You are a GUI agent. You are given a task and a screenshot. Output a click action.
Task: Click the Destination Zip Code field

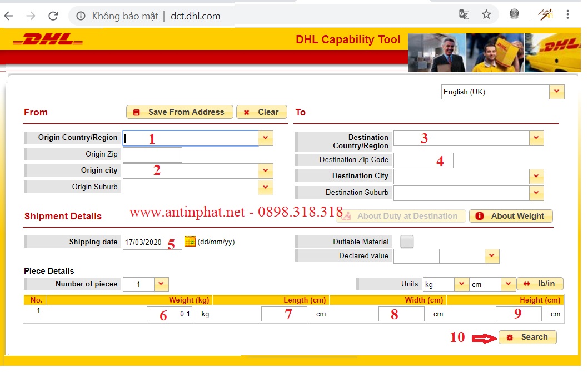(x=423, y=160)
